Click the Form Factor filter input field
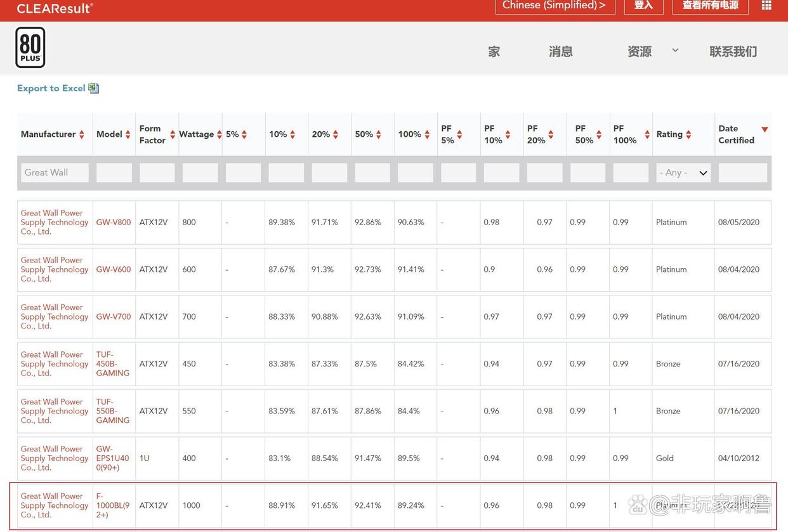The image size is (788, 532). point(157,172)
